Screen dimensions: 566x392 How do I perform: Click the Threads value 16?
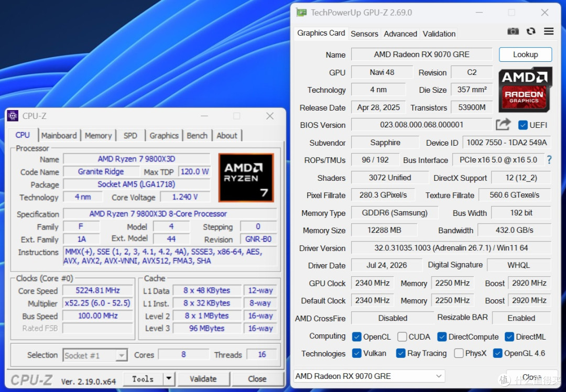(x=262, y=354)
